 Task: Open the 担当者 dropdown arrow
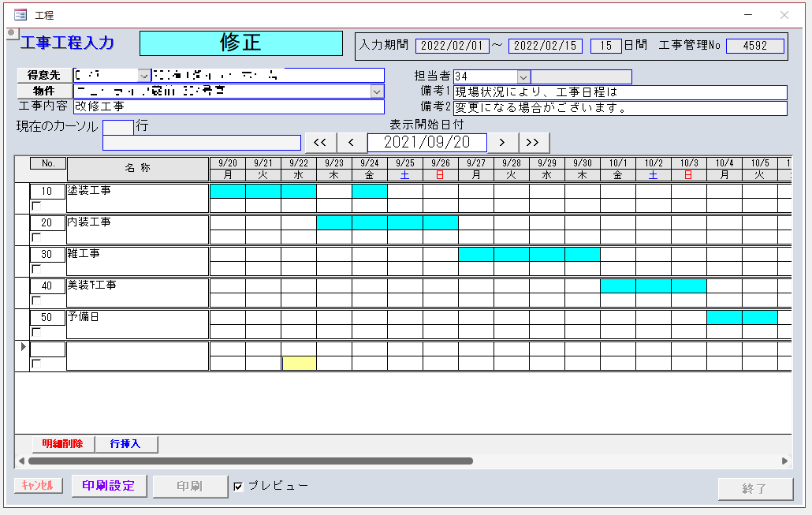coord(523,77)
